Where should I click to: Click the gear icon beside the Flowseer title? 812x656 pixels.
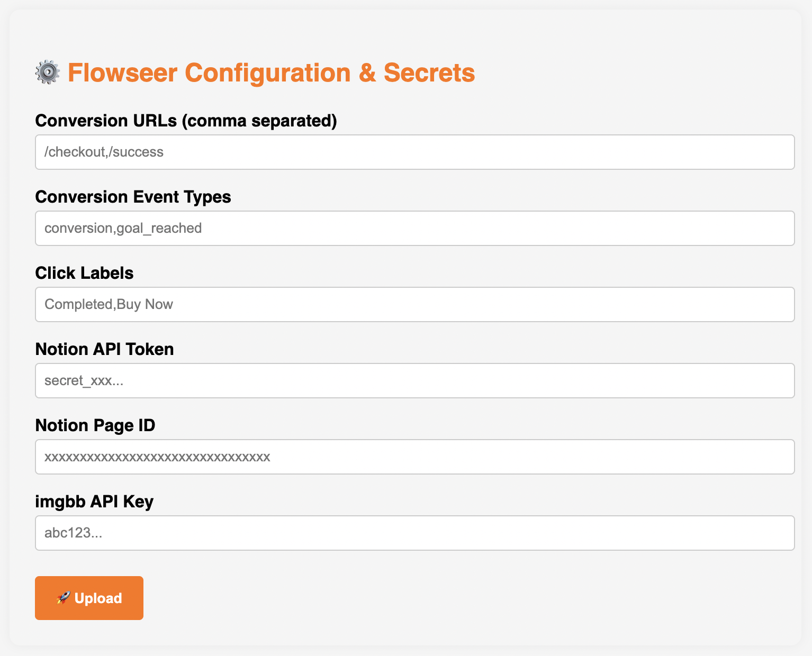point(48,72)
